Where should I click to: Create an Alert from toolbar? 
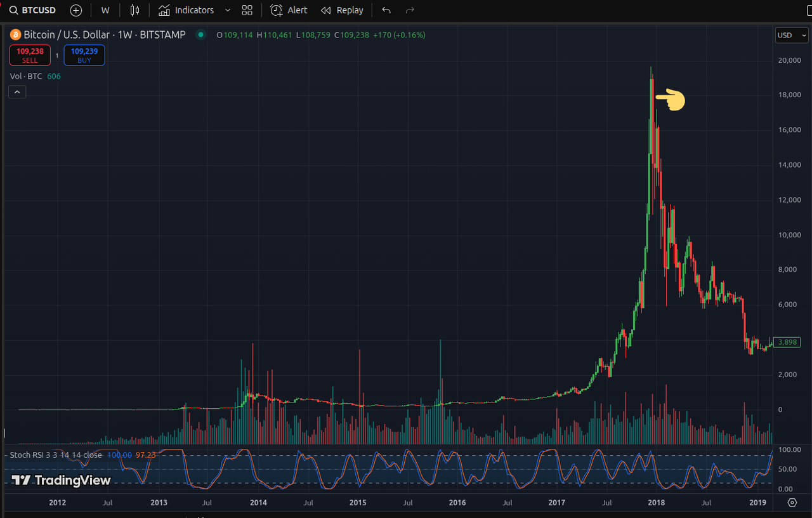click(289, 10)
